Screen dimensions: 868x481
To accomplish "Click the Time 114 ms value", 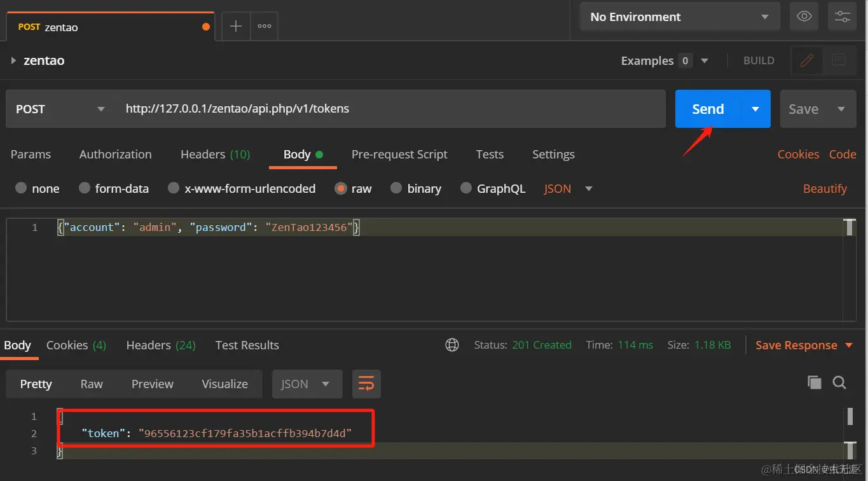I will 635,345.
